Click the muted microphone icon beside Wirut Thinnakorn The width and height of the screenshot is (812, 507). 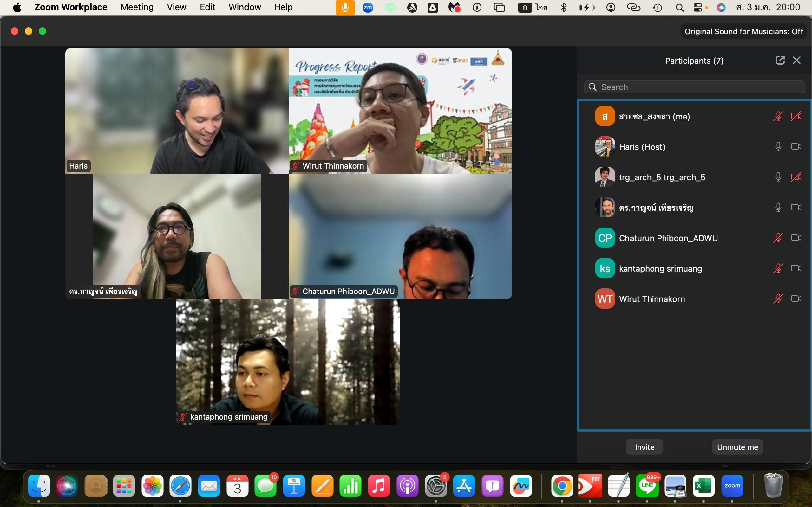(x=778, y=298)
